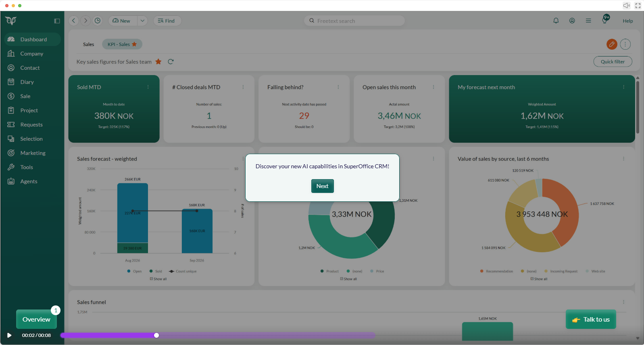Open middle donut chart tile menu

434,159
